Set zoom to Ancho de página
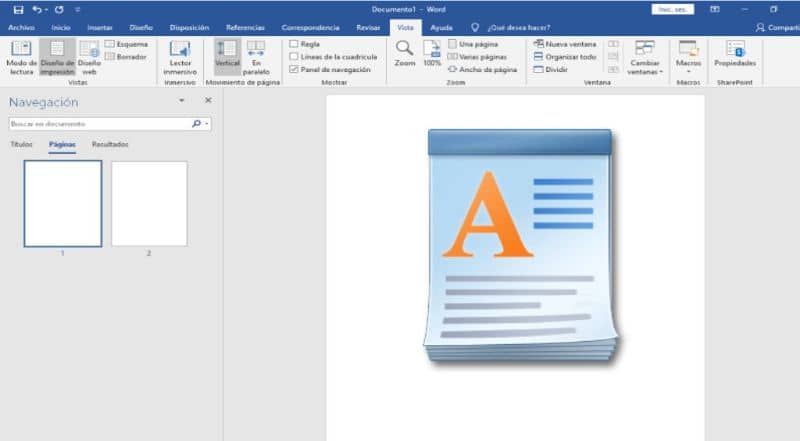 click(x=482, y=69)
